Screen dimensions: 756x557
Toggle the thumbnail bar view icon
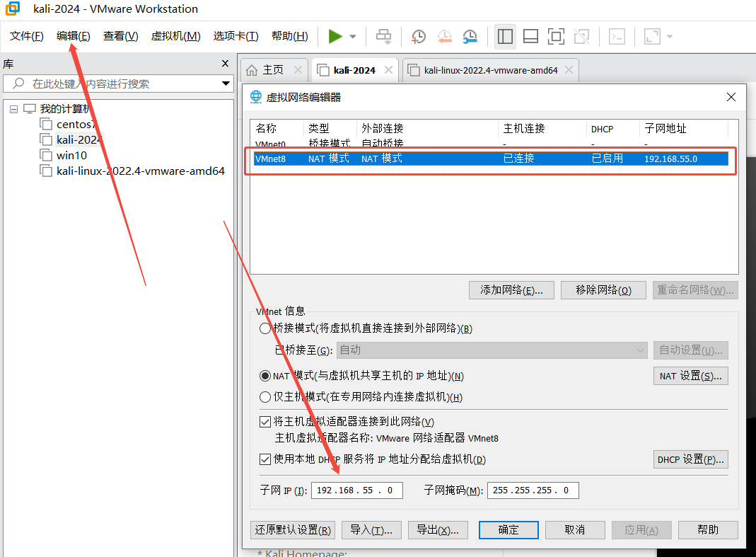point(530,37)
